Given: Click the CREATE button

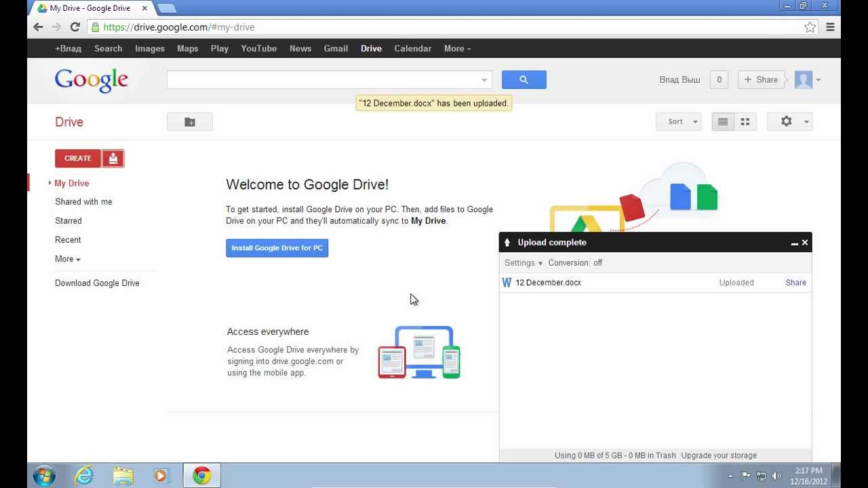Looking at the screenshot, I should point(78,159).
